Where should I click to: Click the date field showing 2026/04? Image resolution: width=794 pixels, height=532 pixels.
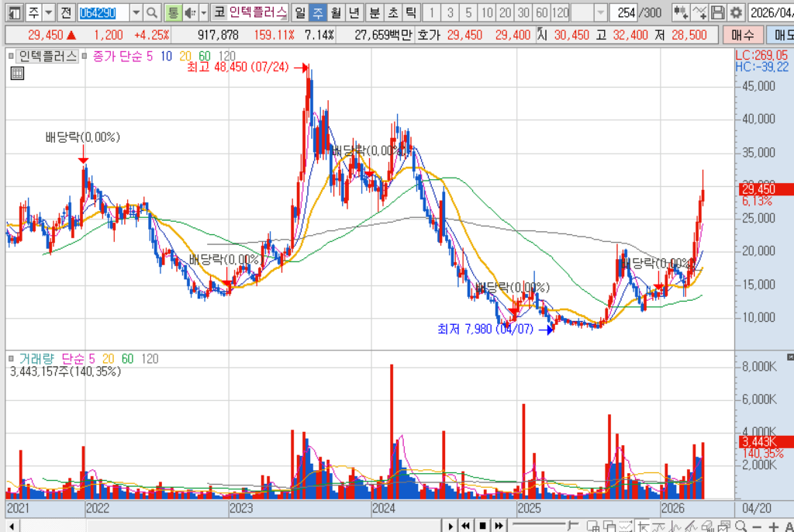(x=771, y=12)
